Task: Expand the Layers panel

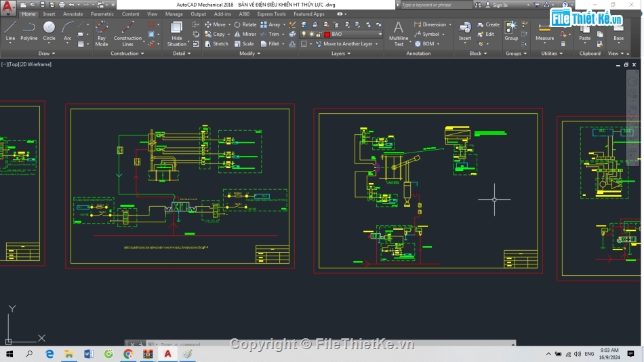Action: (x=341, y=54)
